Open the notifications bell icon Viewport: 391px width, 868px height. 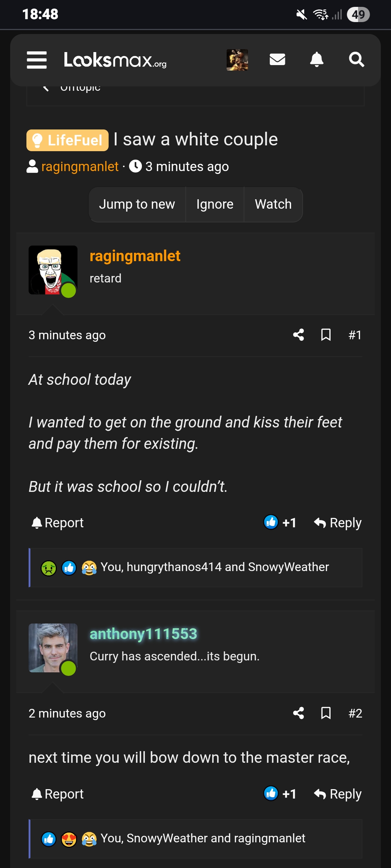click(x=317, y=60)
